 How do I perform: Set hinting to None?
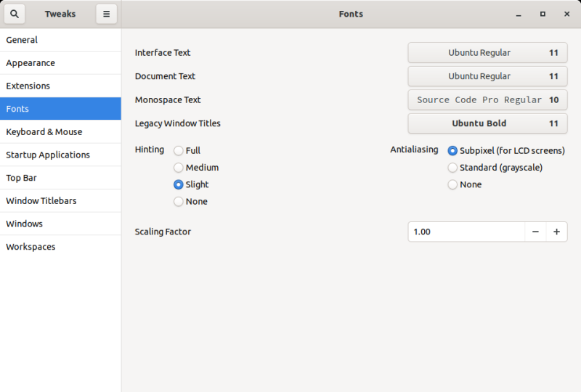click(179, 202)
